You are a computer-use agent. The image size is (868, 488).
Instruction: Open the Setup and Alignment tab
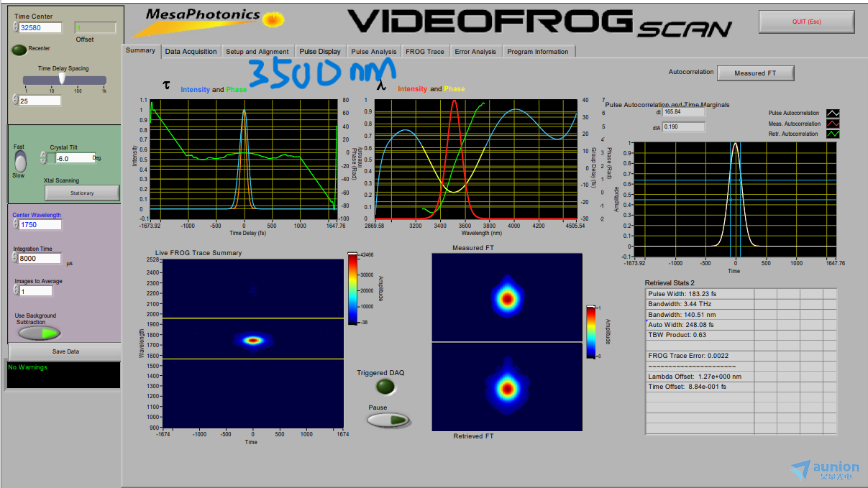pos(257,52)
